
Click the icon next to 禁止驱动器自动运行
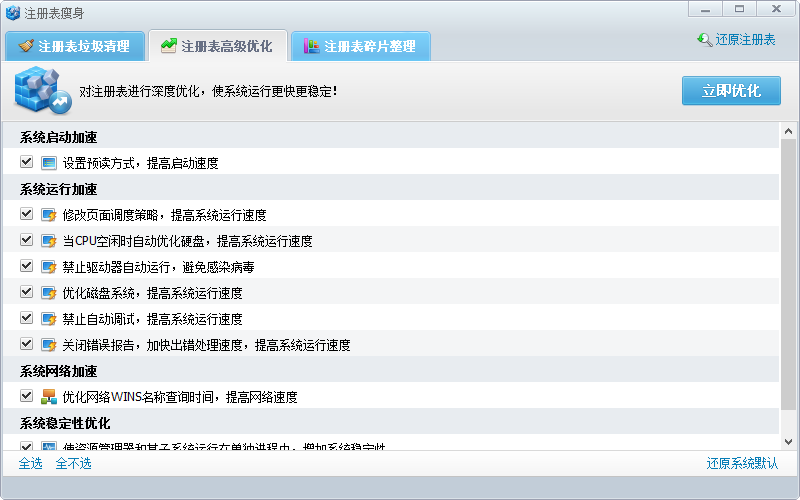coord(49,267)
